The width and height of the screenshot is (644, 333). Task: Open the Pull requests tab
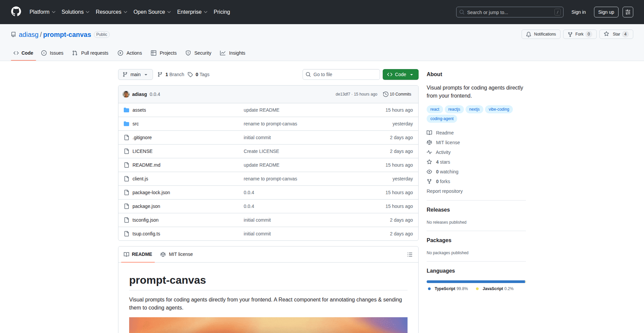[x=90, y=53]
